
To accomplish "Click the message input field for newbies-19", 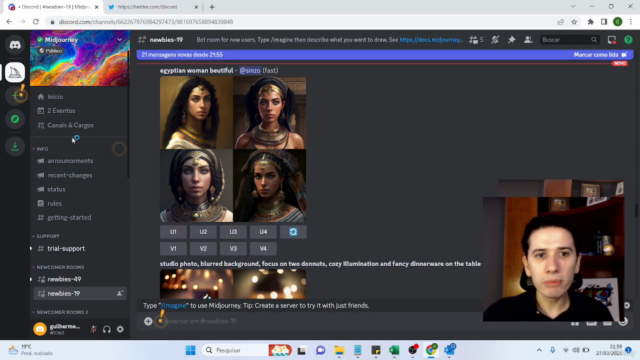I will (x=318, y=321).
